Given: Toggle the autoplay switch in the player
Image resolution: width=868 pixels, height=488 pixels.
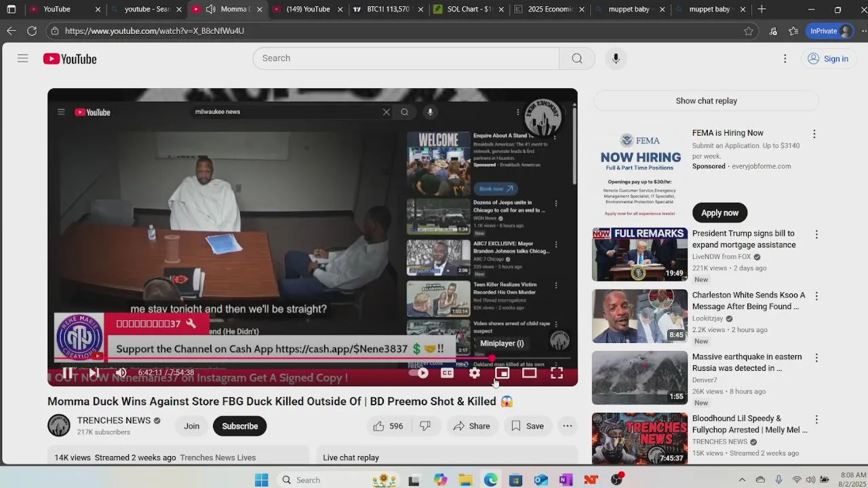Looking at the screenshot, I should 420,373.
